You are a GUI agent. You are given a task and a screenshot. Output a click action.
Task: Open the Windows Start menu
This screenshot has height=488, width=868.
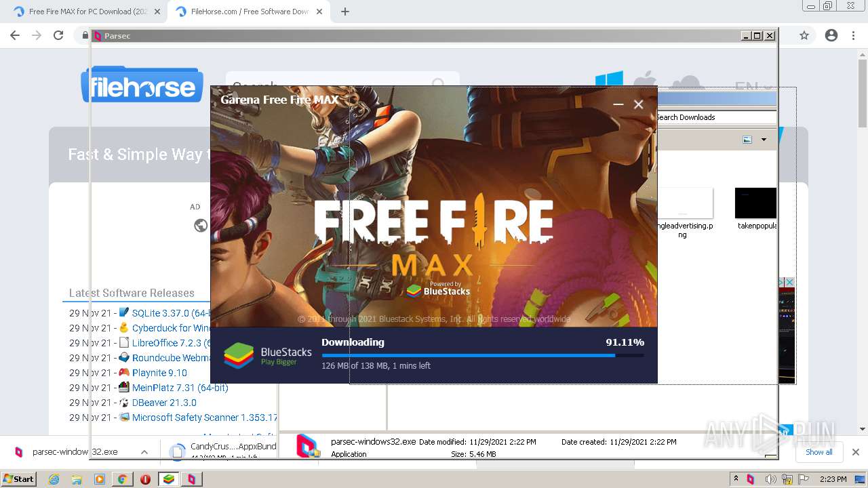(x=19, y=479)
